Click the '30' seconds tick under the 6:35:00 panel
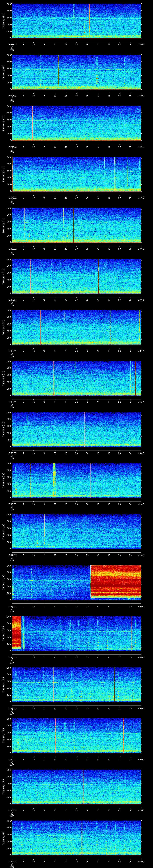 click(x=77, y=249)
